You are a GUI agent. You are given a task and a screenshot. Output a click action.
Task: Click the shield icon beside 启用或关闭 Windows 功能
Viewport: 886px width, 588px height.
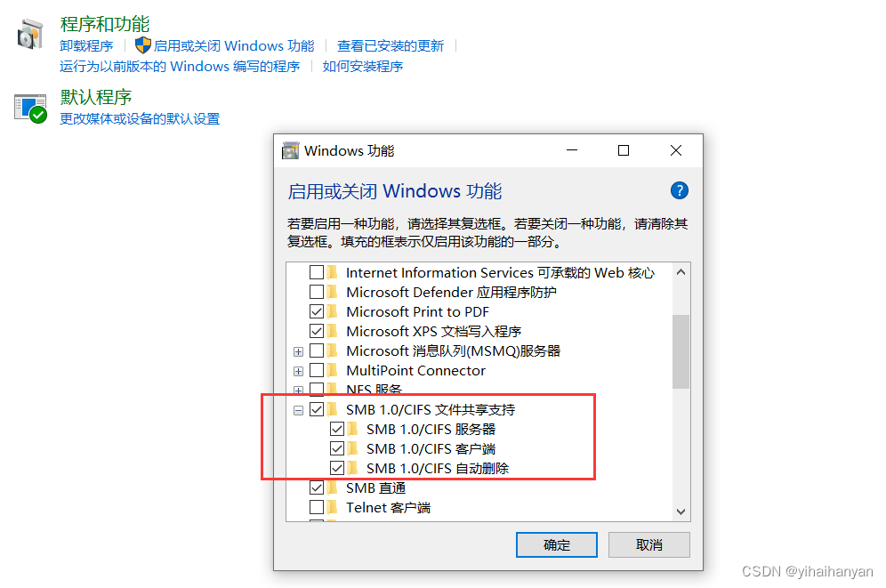pyautogui.click(x=143, y=45)
